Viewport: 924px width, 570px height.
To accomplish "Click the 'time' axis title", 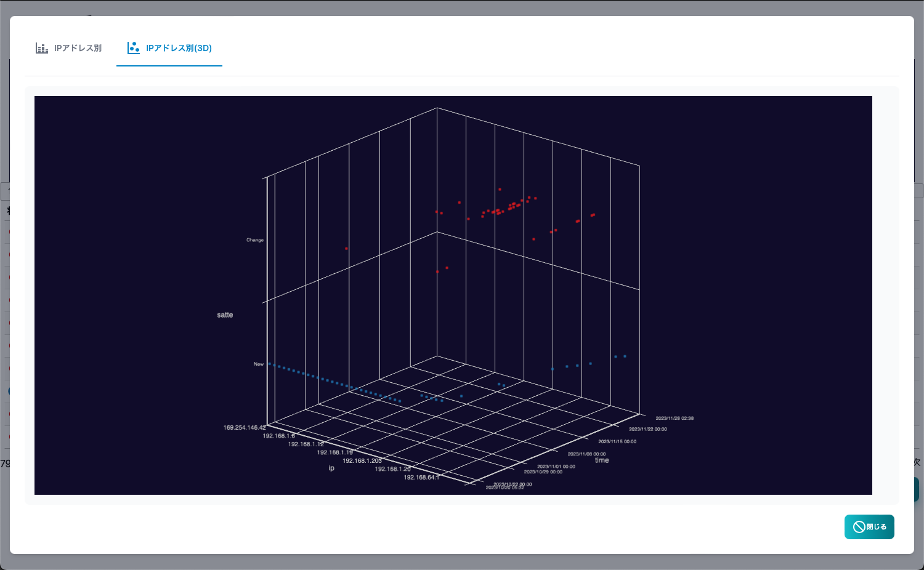I will (x=602, y=460).
